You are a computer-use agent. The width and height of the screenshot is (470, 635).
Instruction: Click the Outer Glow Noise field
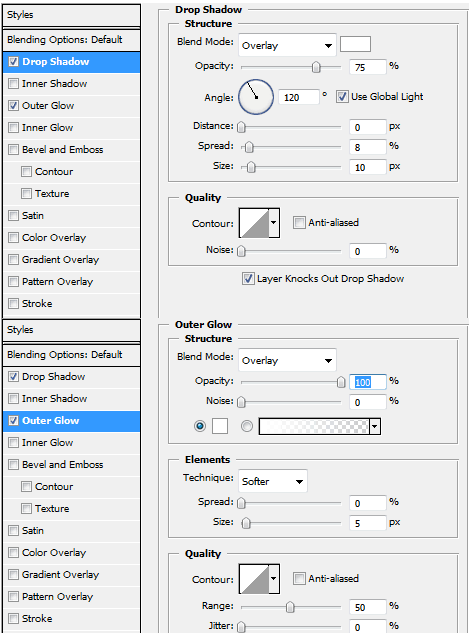(368, 402)
